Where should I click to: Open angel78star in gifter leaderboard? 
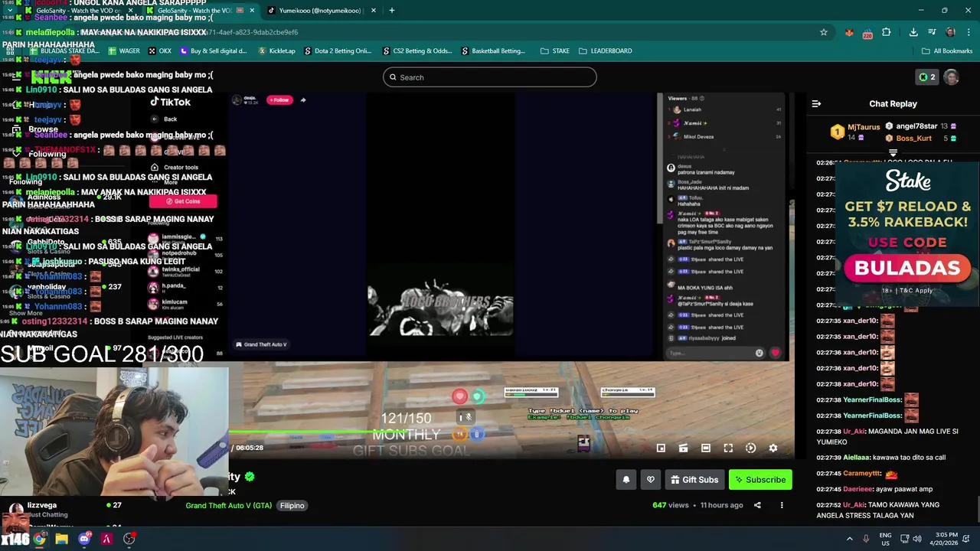click(x=916, y=126)
